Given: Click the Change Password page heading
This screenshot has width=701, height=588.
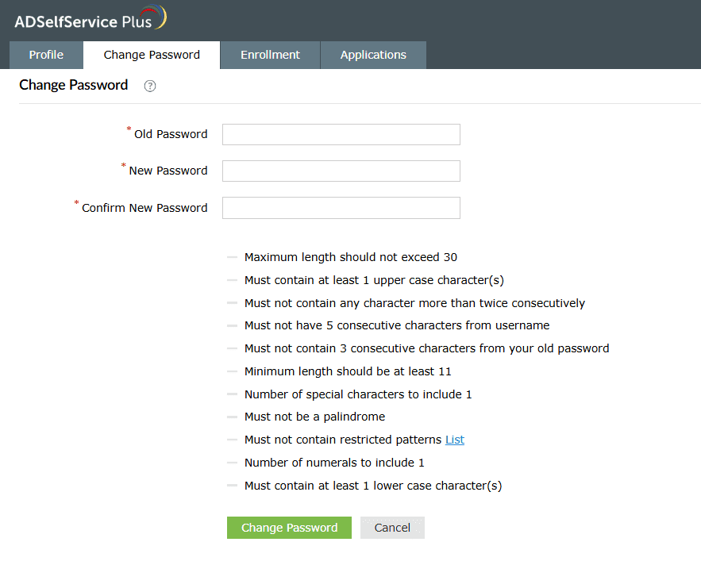Looking at the screenshot, I should pyautogui.click(x=73, y=85).
